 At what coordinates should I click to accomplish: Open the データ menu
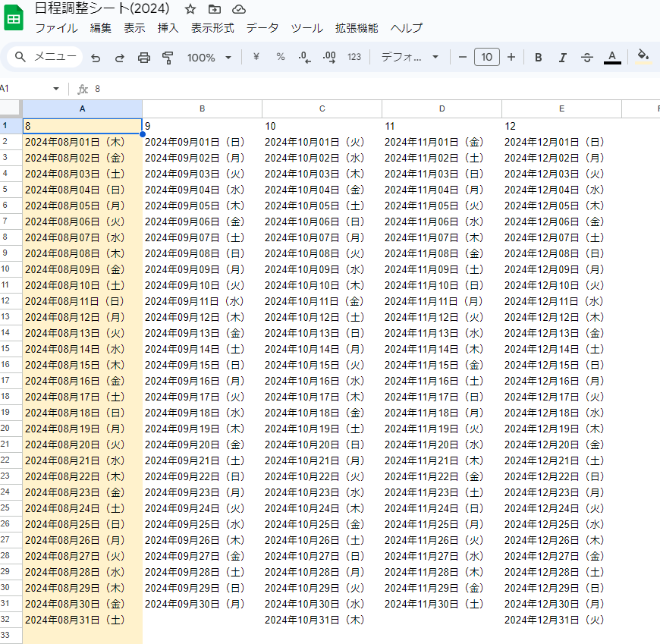[262, 28]
